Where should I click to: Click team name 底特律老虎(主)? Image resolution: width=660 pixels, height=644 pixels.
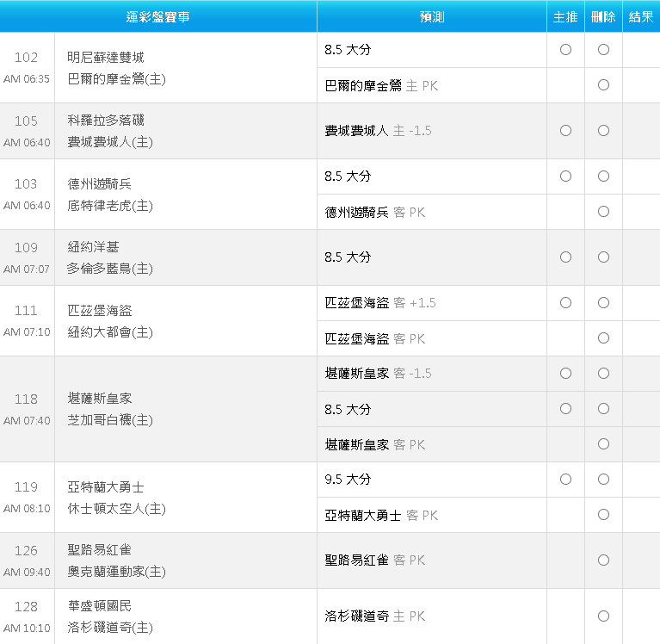click(110, 206)
